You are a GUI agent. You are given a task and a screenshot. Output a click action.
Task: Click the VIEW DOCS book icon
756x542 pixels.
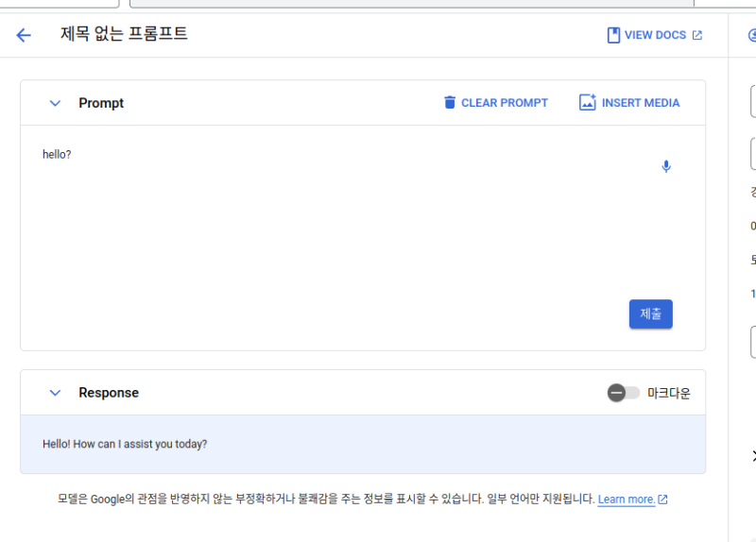pos(613,35)
